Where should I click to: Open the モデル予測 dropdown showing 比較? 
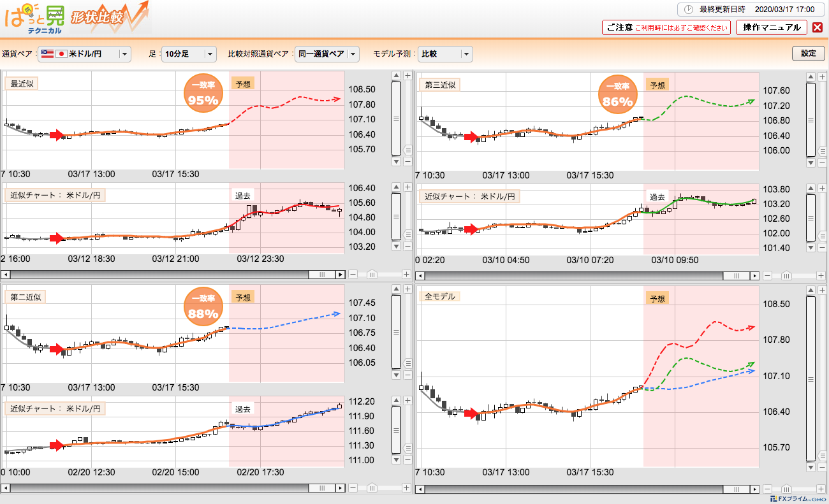pos(467,54)
